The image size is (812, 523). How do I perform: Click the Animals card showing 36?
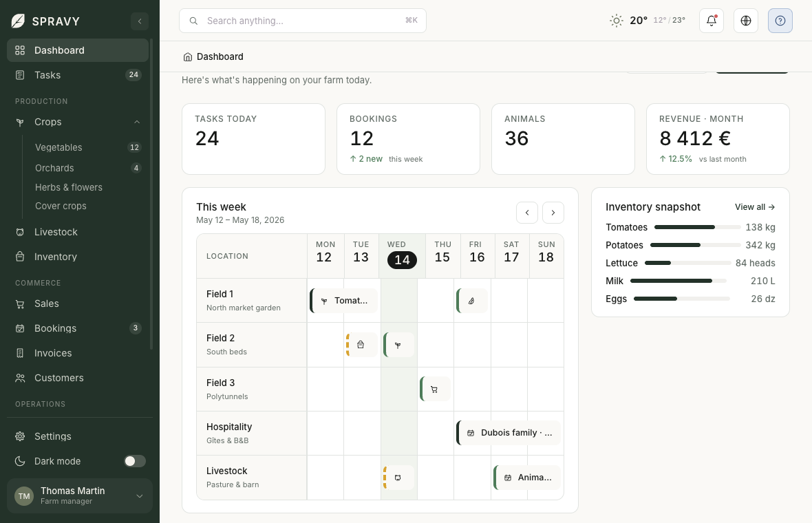[563, 139]
